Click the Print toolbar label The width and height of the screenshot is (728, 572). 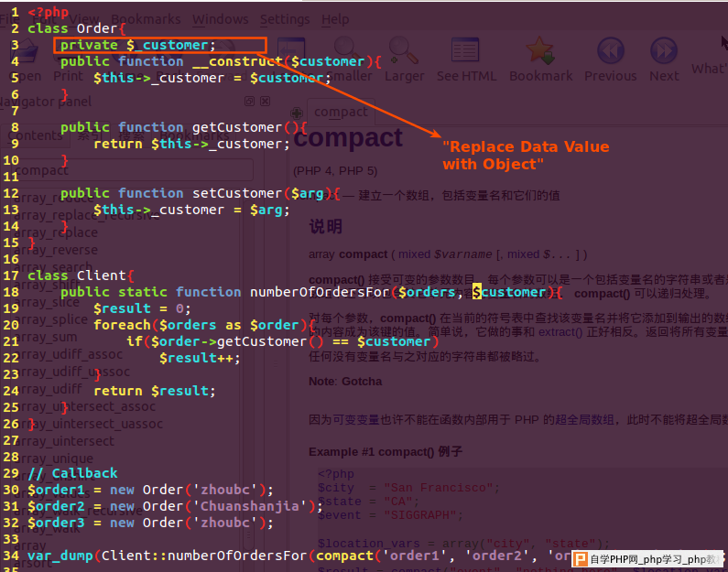point(69,76)
